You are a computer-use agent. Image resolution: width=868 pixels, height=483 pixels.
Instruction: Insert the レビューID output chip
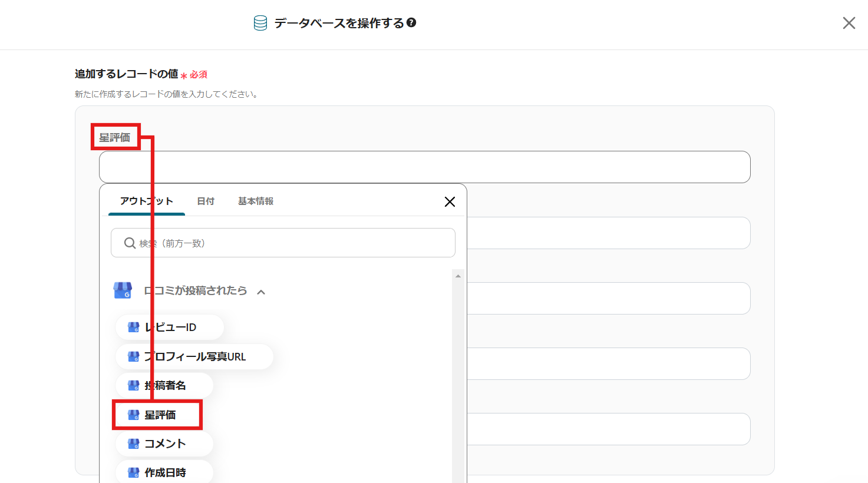[x=170, y=327]
